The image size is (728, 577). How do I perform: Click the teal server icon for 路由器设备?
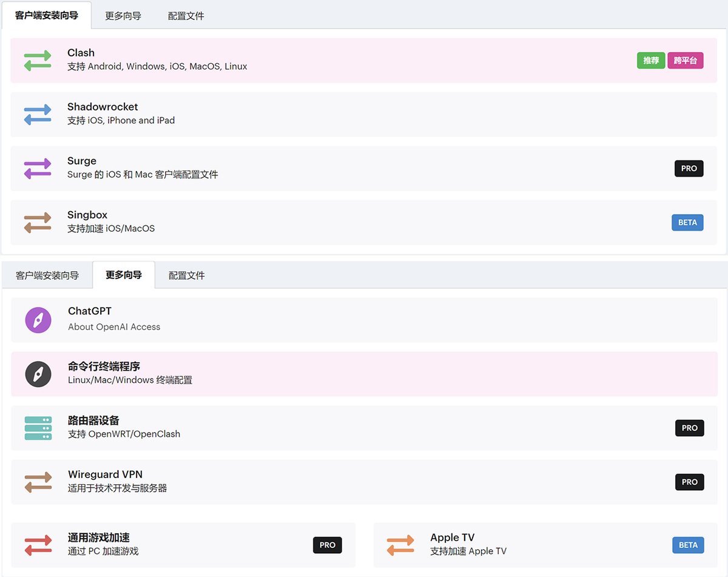tap(38, 428)
